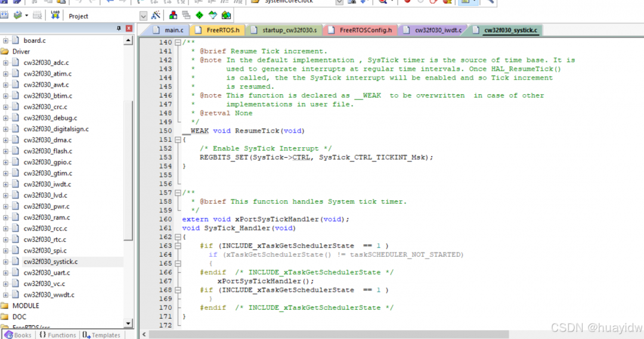Click the editor horizontal scrollbar left arrow
Image resolution: width=644 pixels, height=339 pixels.
pyautogui.click(x=144, y=334)
